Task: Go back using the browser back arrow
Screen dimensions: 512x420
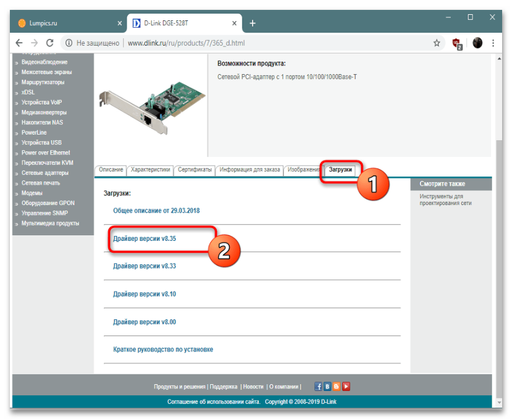Action: coord(19,43)
